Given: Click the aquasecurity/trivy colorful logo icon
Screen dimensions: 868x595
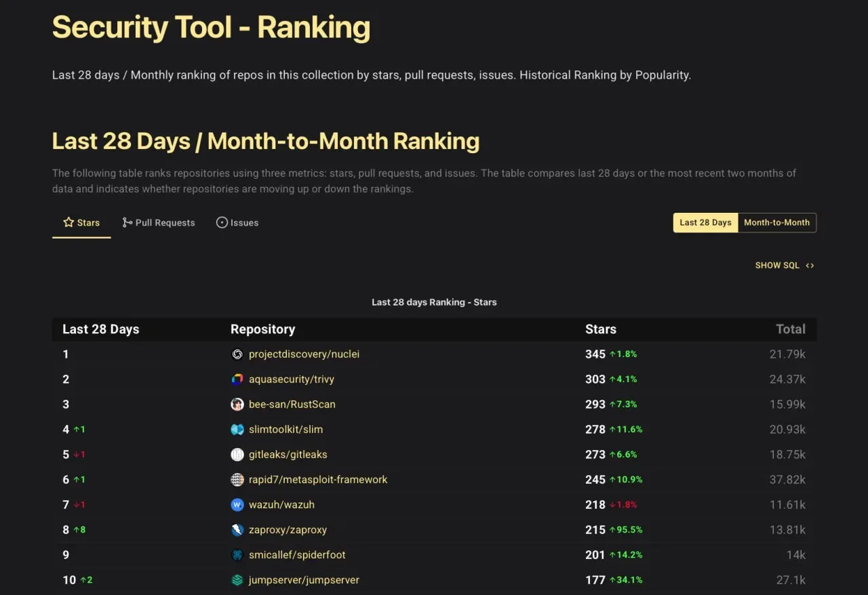Looking at the screenshot, I should tap(237, 379).
